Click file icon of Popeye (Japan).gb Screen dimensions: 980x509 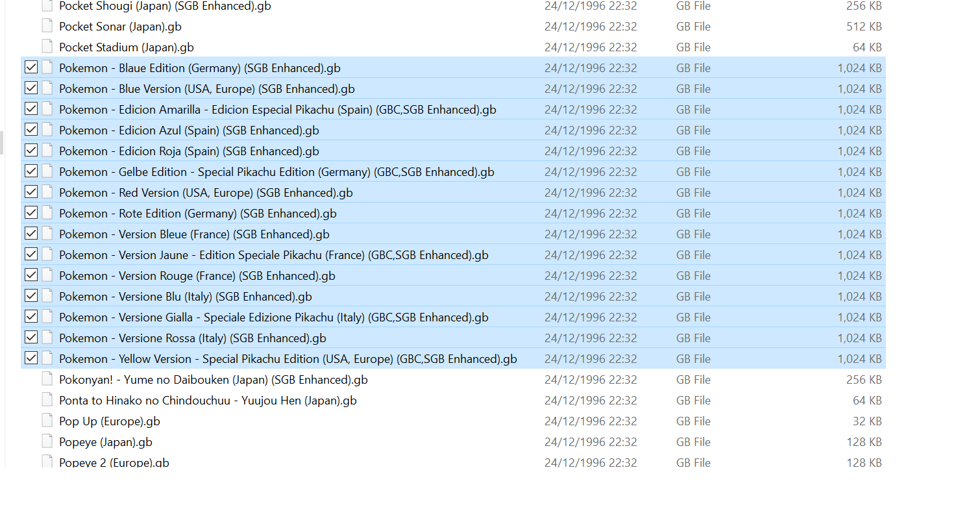click(47, 441)
